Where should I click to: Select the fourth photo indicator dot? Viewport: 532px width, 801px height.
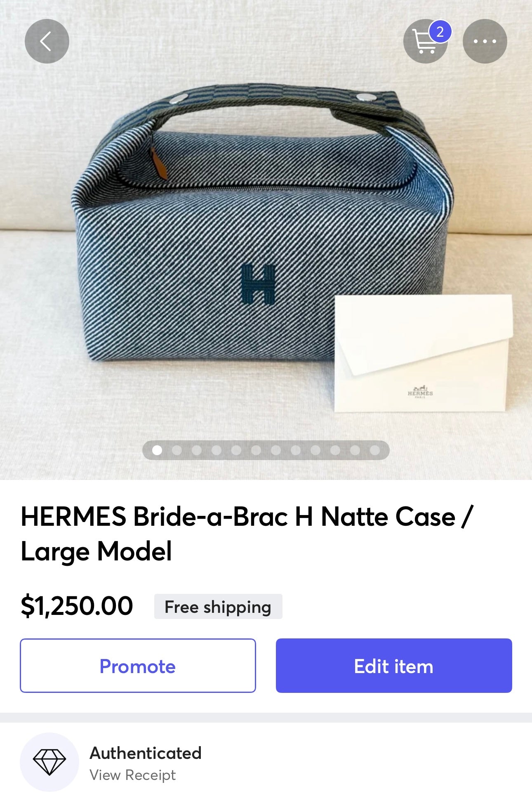click(217, 450)
